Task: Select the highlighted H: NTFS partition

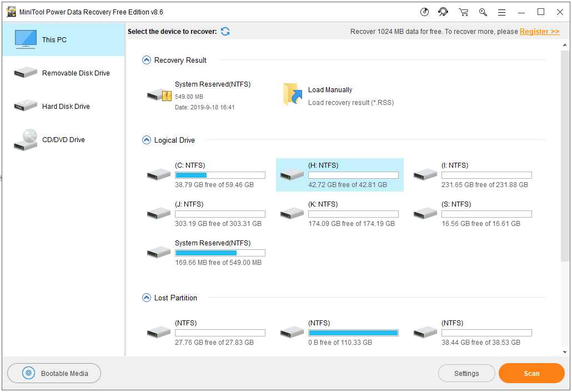Action: coord(340,175)
